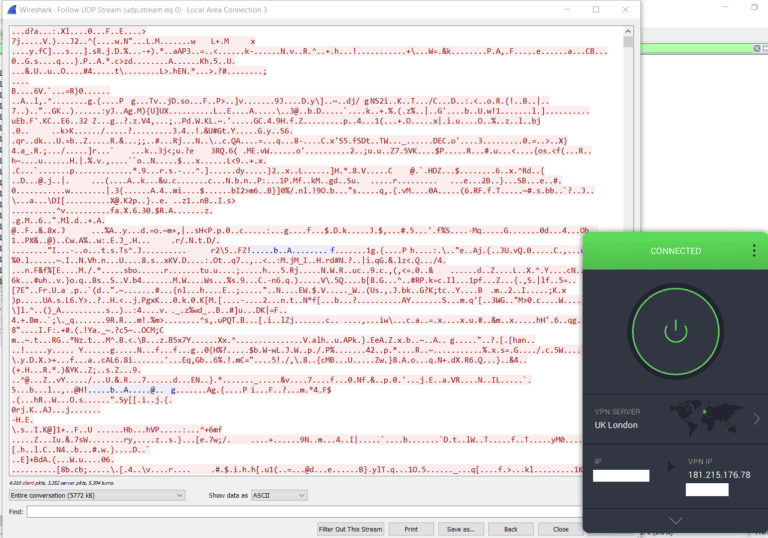Click the VPN IP address 181.215.176.78
768x538 pixels.
point(719,475)
